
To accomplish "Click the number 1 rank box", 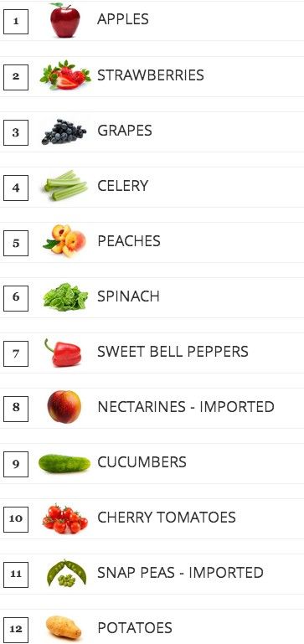I will pyautogui.click(x=16, y=22).
